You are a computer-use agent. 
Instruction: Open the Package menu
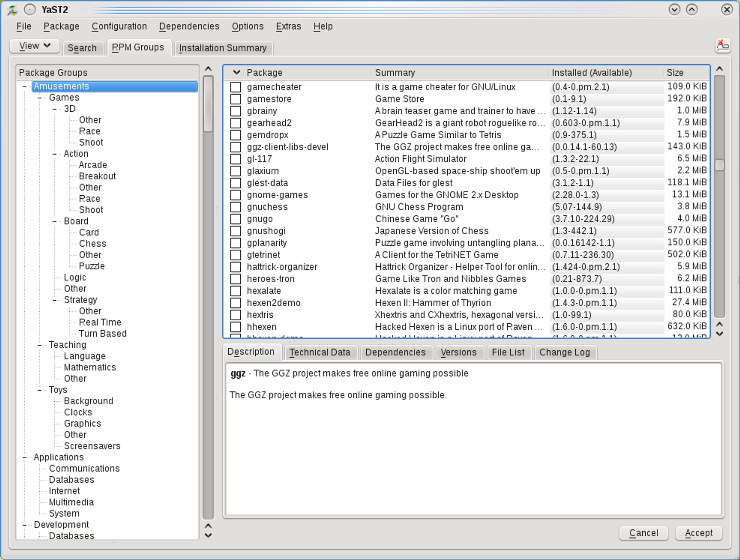[x=61, y=27]
